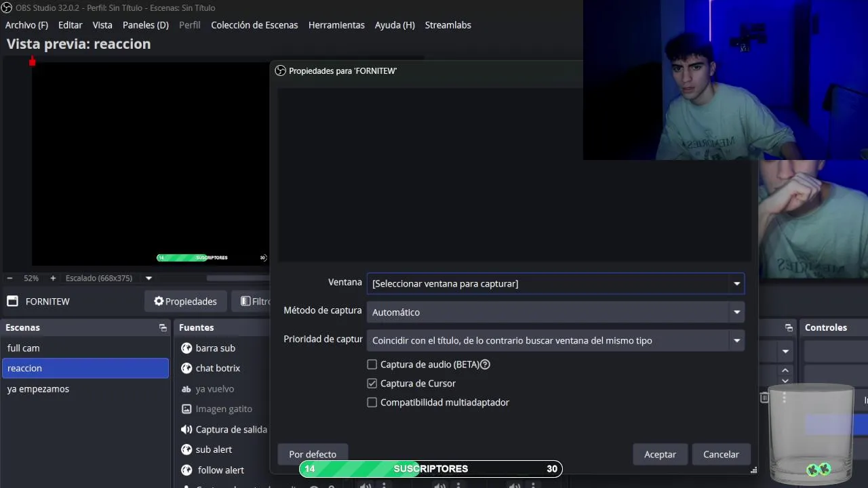The image size is (868, 488).
Task: Open the Ayuda (H) menu
Action: pyautogui.click(x=395, y=25)
